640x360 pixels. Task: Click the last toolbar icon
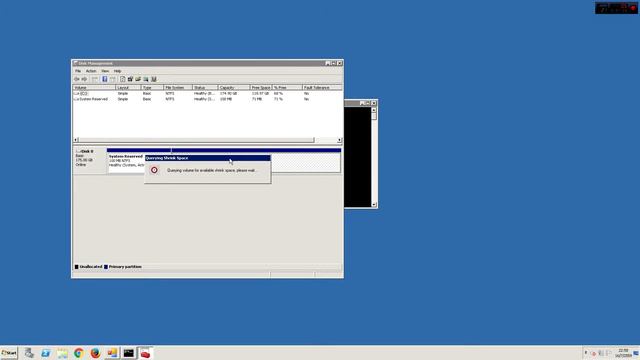pos(154,79)
